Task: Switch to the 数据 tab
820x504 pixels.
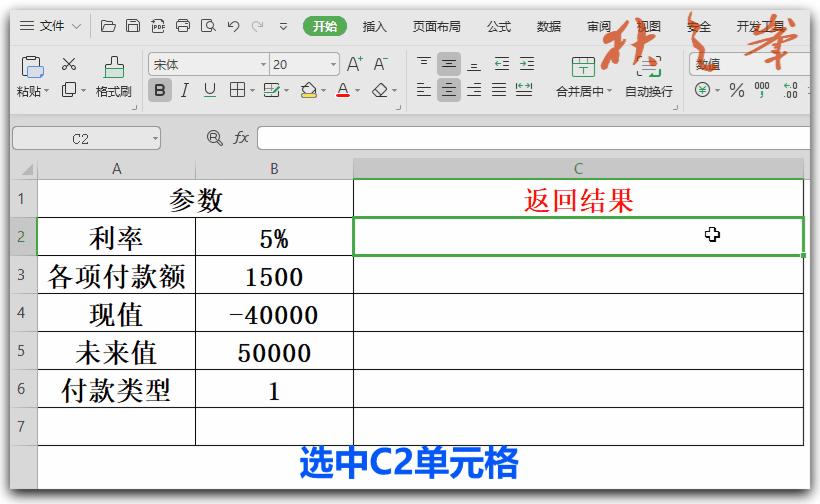Action: tap(549, 26)
